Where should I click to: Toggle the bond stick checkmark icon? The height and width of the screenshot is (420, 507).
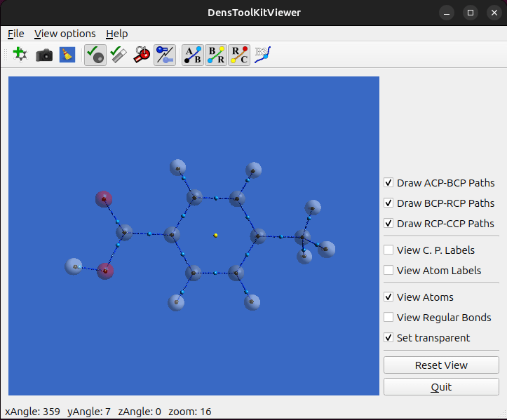coord(119,55)
